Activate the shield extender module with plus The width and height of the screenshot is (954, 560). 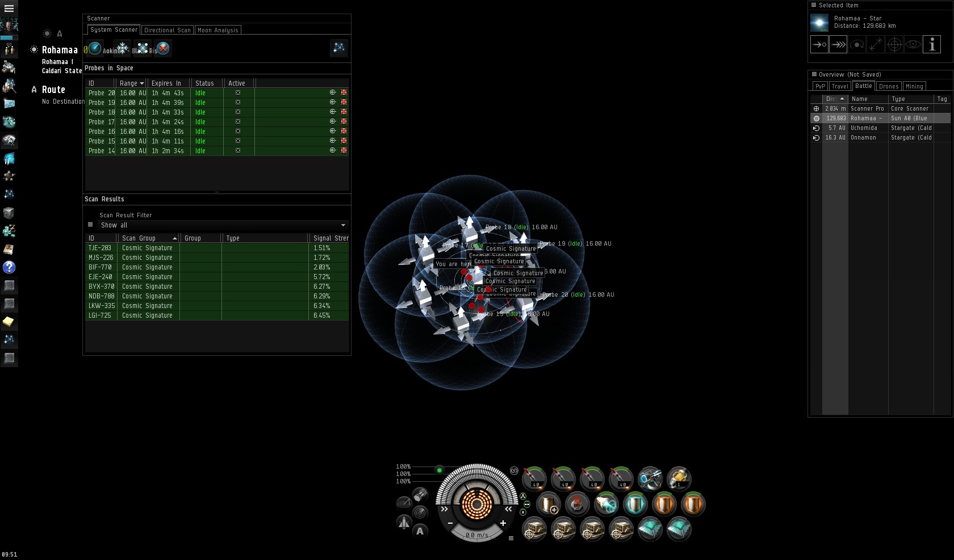click(x=548, y=504)
